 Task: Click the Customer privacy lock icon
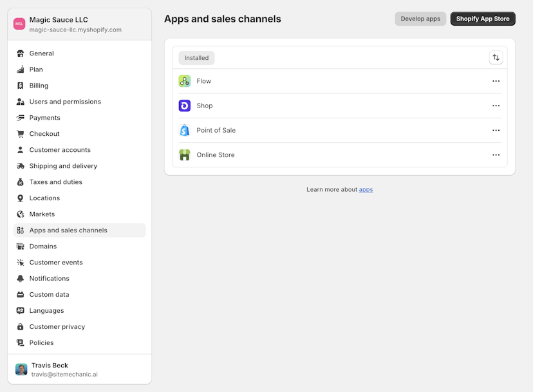21,327
